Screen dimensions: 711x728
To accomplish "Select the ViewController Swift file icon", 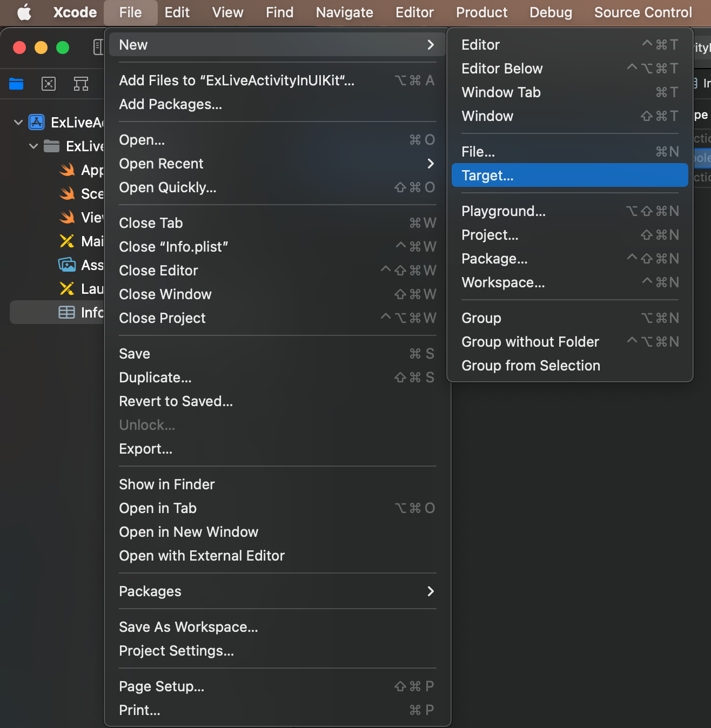I will (x=67, y=218).
